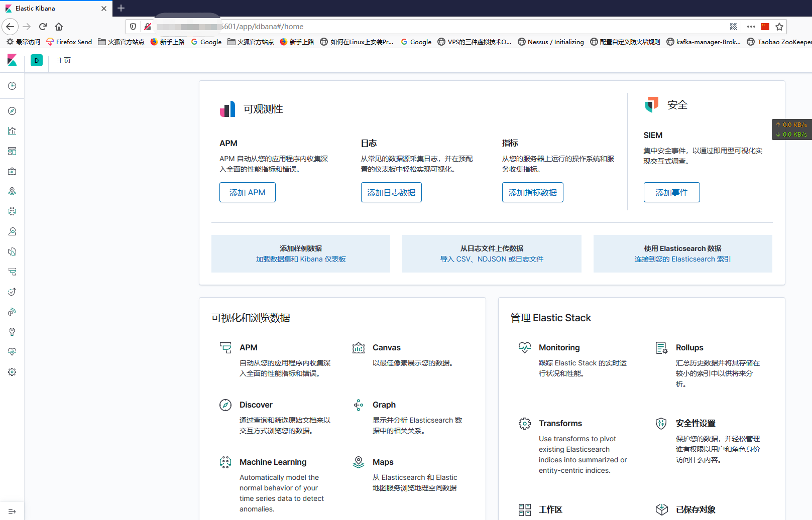The width and height of the screenshot is (812, 520).
Task: Open Canvas from the left sidebar
Action: coord(12,171)
